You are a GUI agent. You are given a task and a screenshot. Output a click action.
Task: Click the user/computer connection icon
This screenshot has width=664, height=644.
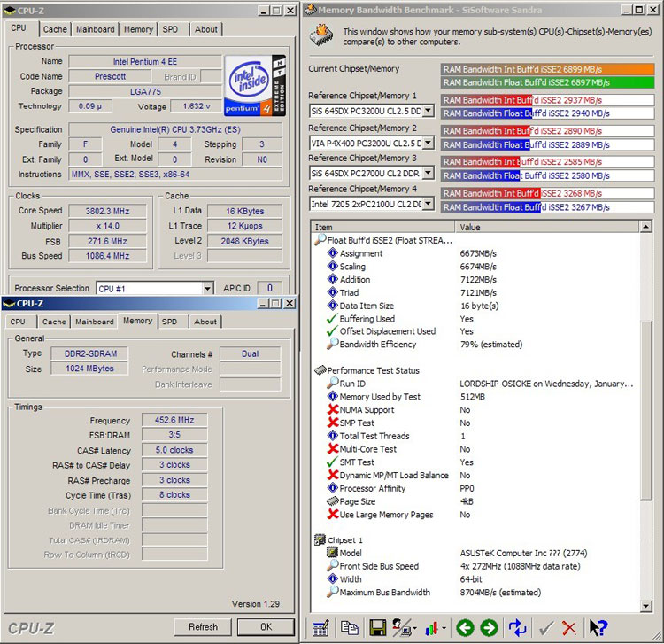(x=400, y=628)
